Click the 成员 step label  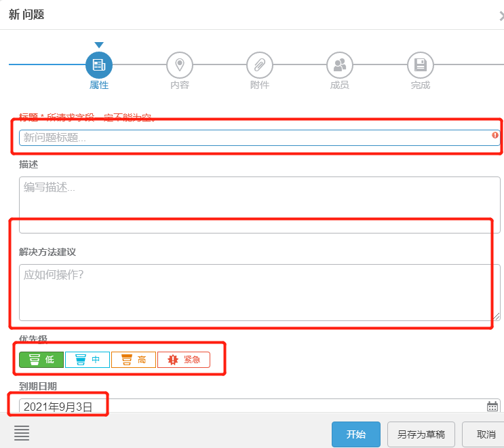coord(340,86)
